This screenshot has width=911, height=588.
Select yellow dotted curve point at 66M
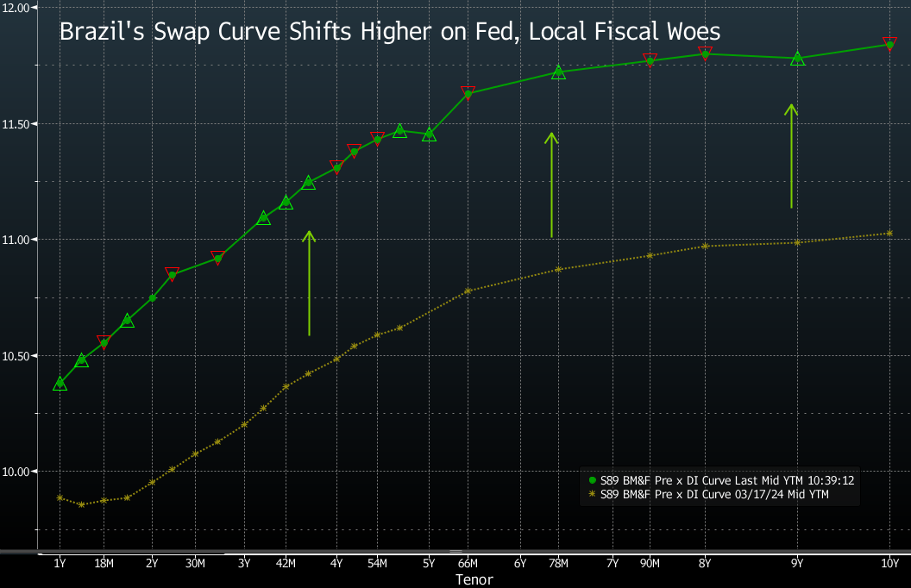coord(468,291)
